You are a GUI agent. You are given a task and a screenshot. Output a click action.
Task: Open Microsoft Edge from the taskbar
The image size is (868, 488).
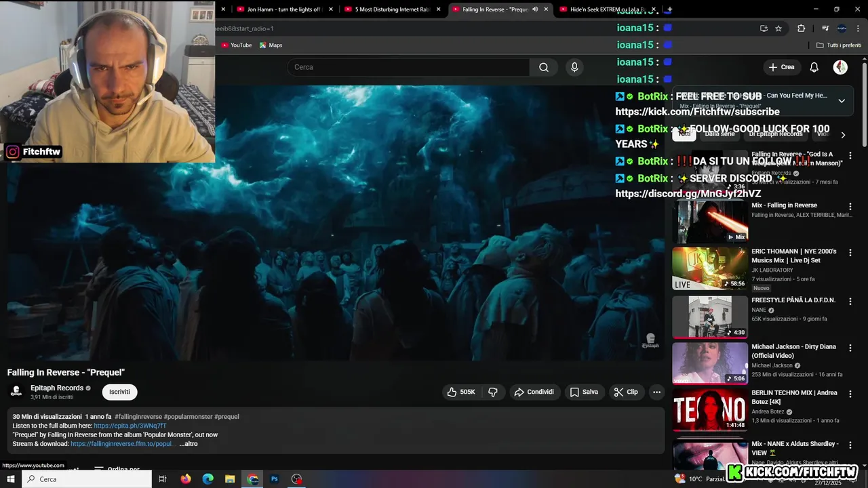click(208, 479)
